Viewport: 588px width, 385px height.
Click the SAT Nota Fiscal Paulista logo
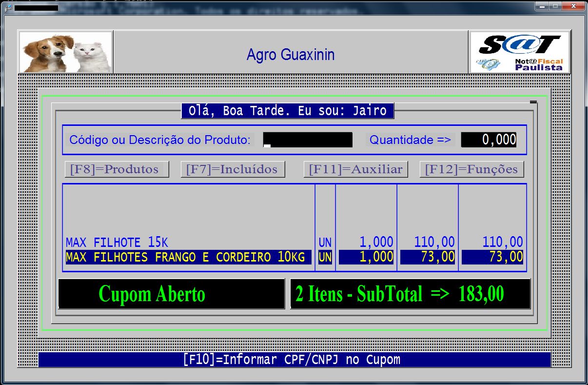[x=519, y=52]
